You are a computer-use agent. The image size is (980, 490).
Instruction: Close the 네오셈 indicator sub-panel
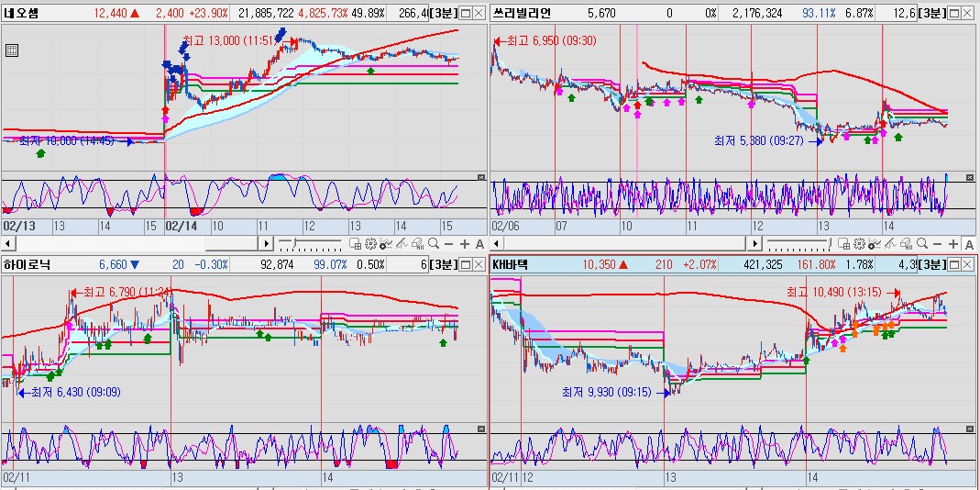click(480, 177)
